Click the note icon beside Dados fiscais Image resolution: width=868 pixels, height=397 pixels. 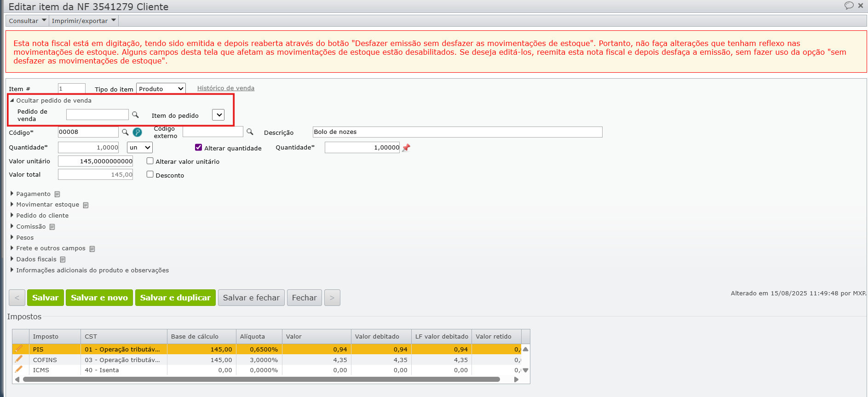point(63,259)
